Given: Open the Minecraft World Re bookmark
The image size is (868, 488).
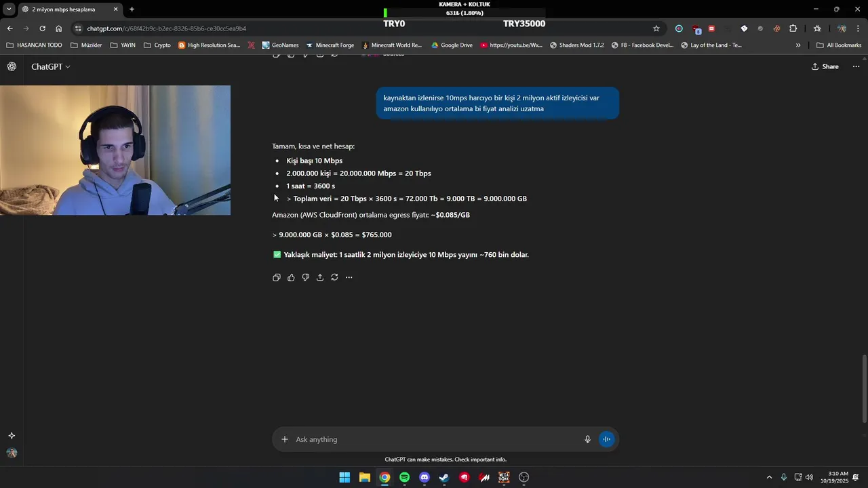Looking at the screenshot, I should pyautogui.click(x=392, y=45).
